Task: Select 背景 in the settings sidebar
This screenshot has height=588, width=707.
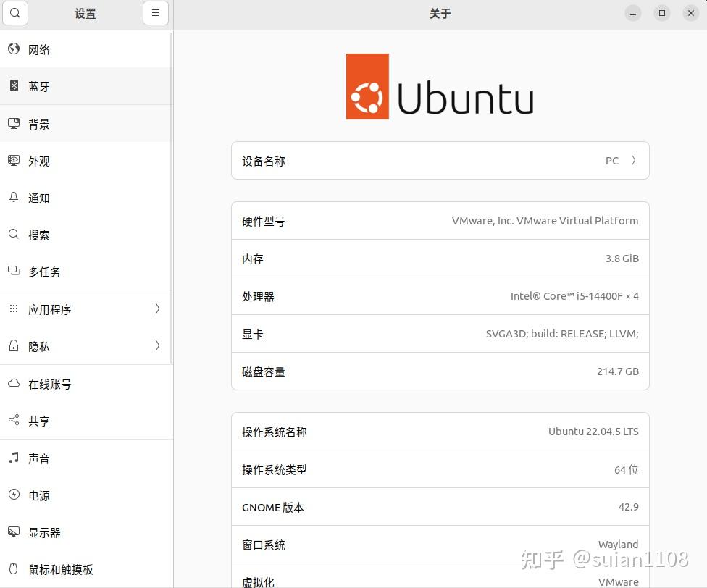Action: (x=85, y=123)
